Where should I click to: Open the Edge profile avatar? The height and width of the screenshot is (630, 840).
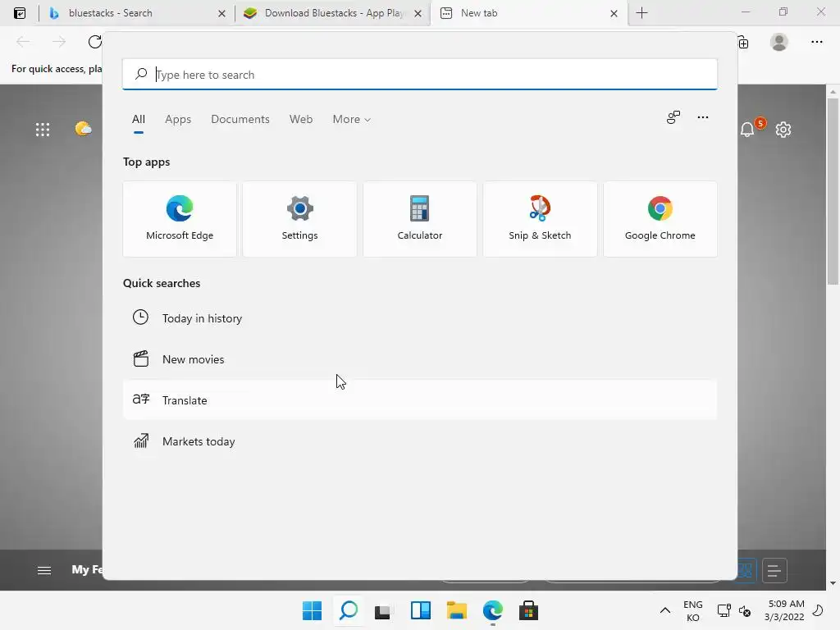pyautogui.click(x=779, y=42)
